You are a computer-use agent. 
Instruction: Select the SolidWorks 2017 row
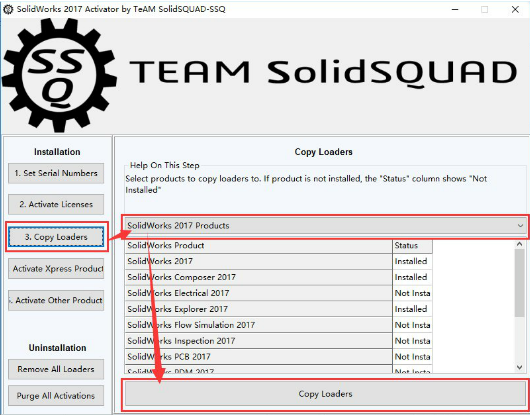[x=259, y=261]
